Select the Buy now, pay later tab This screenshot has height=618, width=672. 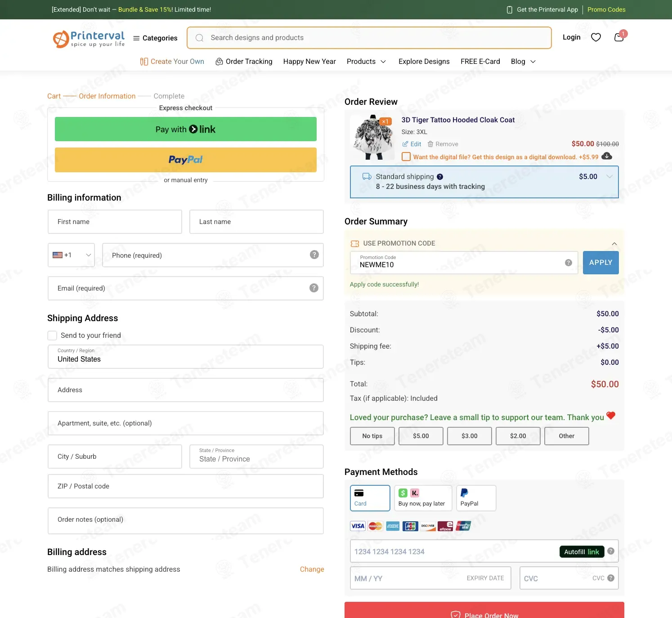click(422, 498)
